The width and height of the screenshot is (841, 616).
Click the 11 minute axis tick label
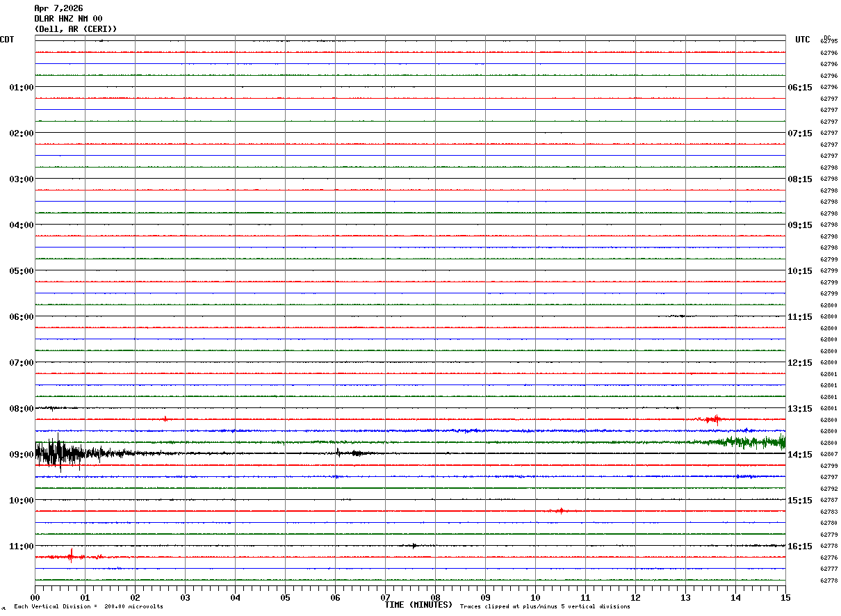tap(585, 598)
